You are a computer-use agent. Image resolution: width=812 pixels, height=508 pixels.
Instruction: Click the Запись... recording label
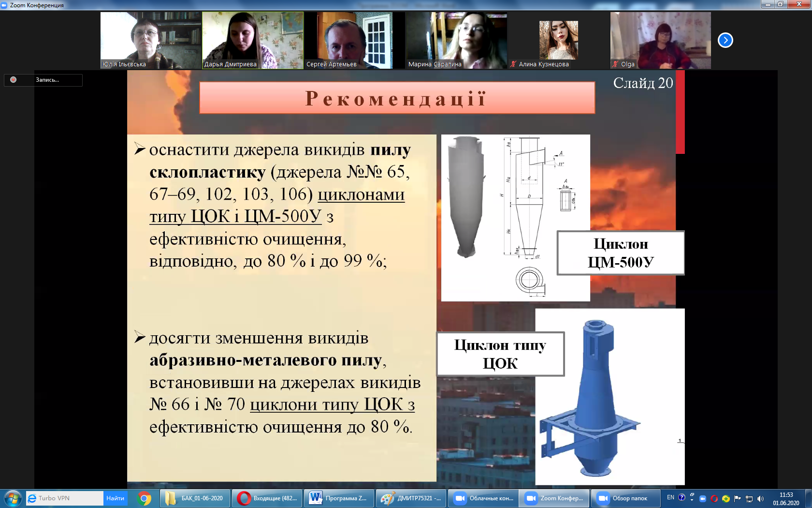point(47,80)
